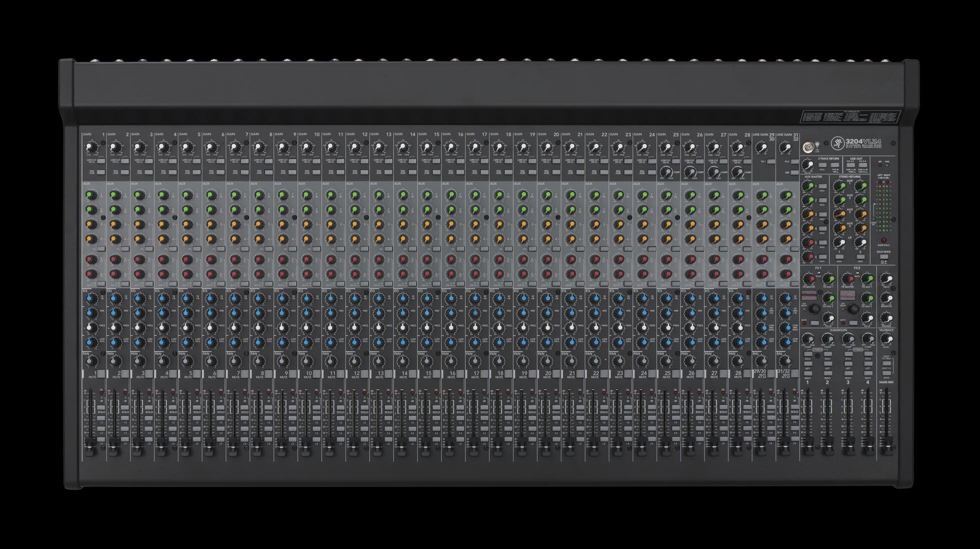The height and width of the screenshot is (549, 980).
Task: Turn the MONITOR level knob
Action: coord(886,297)
